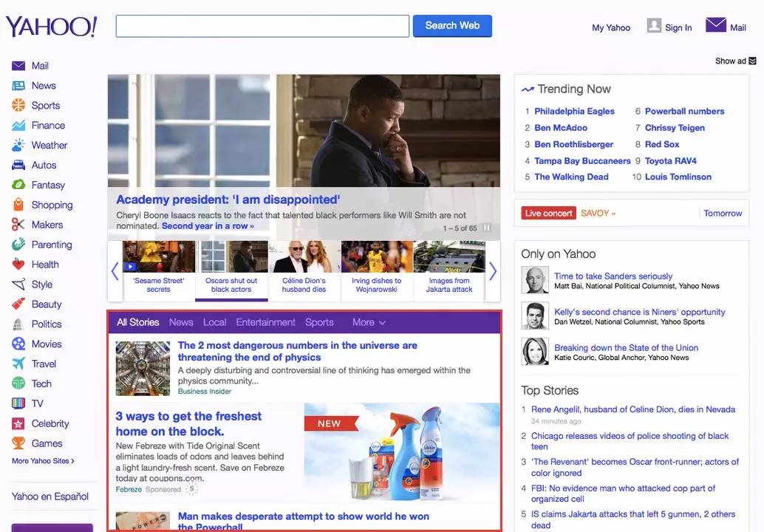The height and width of the screenshot is (532, 764).
Task: Select the Weather sun icon in the sidebar
Action: [18, 145]
